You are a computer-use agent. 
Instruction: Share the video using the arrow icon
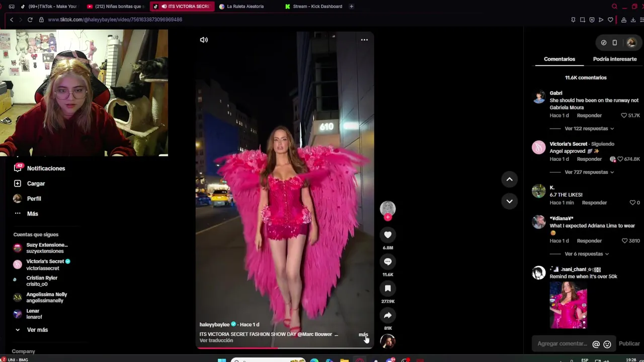[x=387, y=315]
